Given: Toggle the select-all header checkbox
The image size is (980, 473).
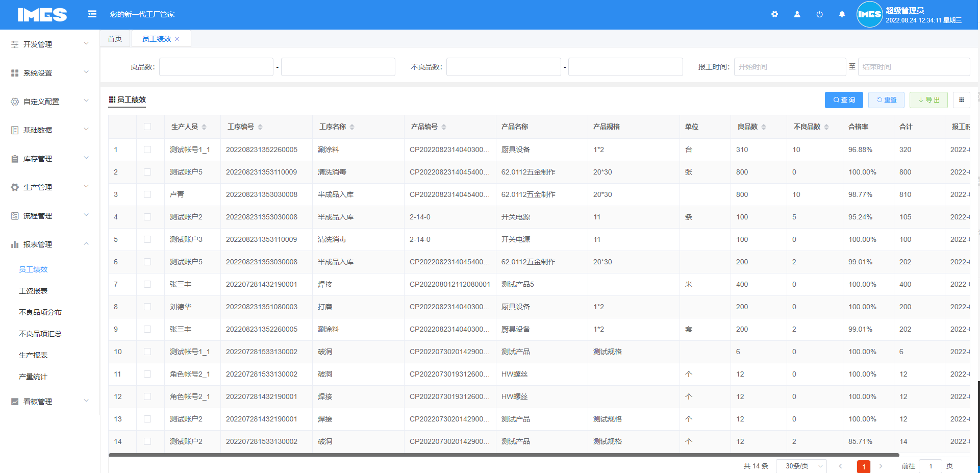Looking at the screenshot, I should pyautogui.click(x=147, y=127).
